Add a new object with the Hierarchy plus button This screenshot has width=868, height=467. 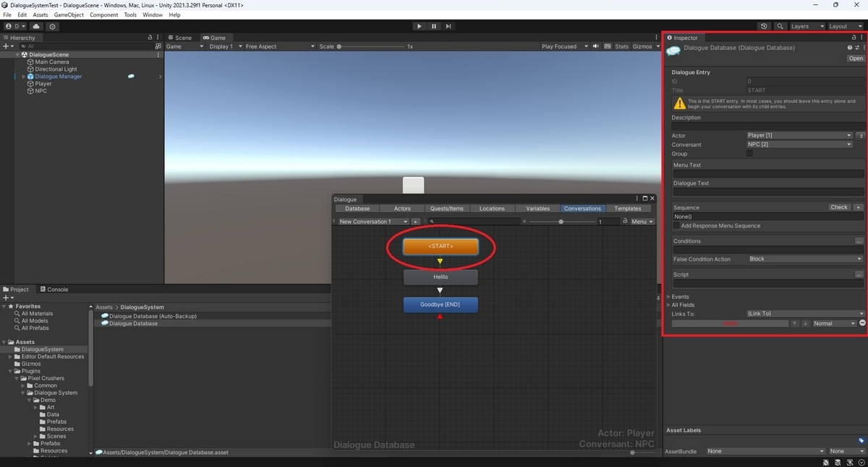pos(9,46)
